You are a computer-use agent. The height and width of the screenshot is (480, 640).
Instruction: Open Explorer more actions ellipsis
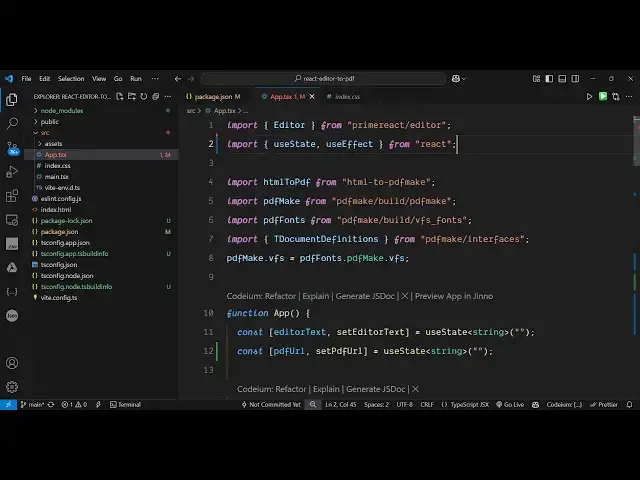click(x=168, y=97)
